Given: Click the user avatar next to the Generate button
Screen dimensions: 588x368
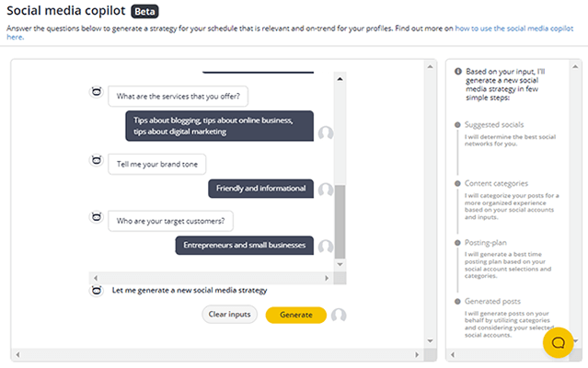Looking at the screenshot, I should coord(339,316).
